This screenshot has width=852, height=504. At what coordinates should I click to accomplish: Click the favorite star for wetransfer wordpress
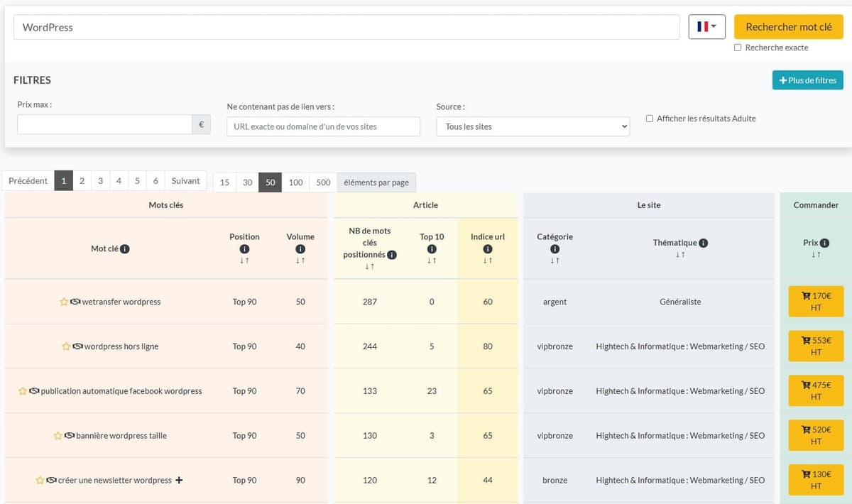coord(64,302)
